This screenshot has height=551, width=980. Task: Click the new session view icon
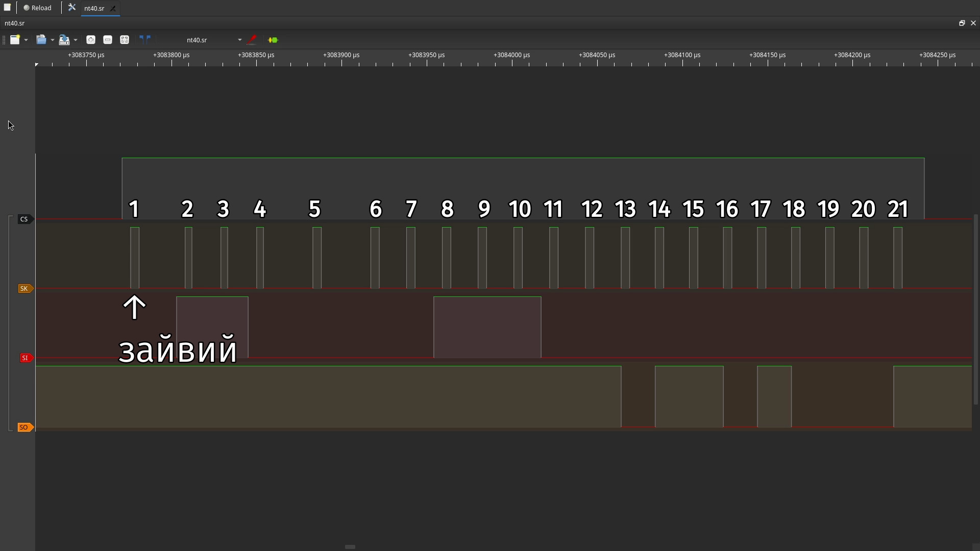click(15, 40)
